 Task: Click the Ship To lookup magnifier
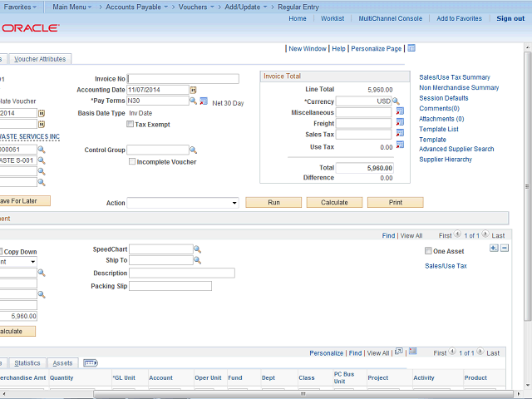point(198,260)
